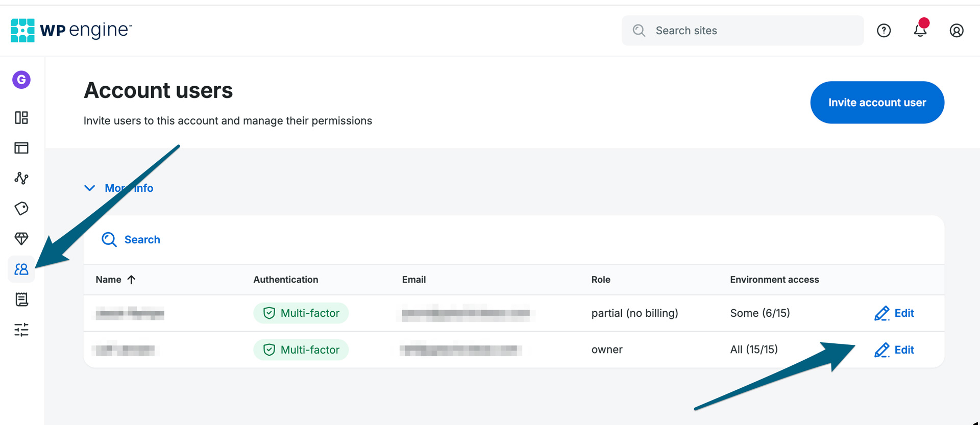980x425 pixels.
Task: Open the notifications bell
Action: tap(920, 31)
